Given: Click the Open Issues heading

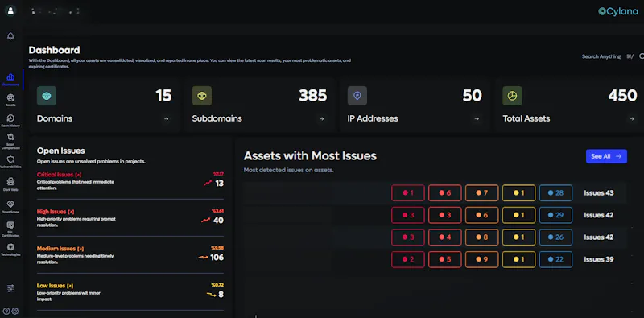Looking at the screenshot, I should point(61,151).
